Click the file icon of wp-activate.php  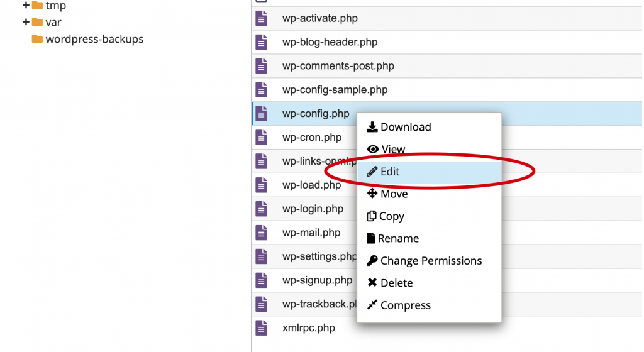(x=261, y=18)
